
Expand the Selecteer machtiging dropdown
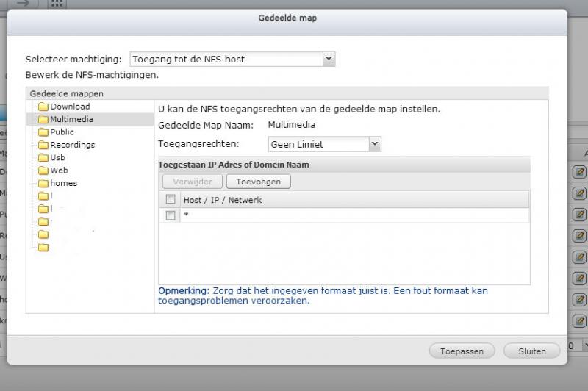point(329,59)
